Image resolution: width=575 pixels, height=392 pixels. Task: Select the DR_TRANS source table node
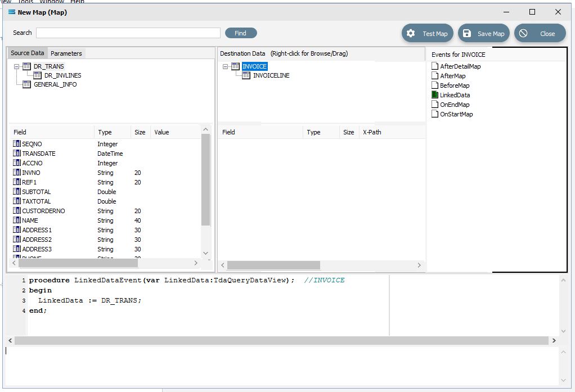(49, 66)
